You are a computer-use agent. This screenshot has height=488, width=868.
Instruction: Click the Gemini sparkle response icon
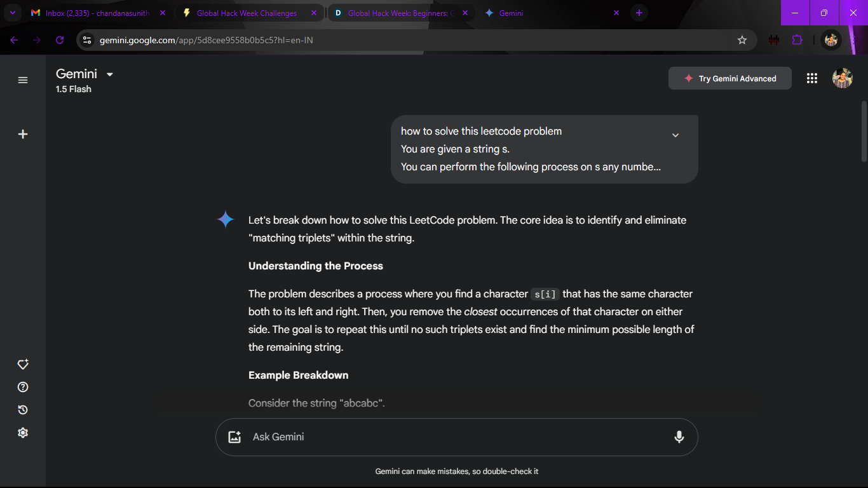[x=226, y=220]
